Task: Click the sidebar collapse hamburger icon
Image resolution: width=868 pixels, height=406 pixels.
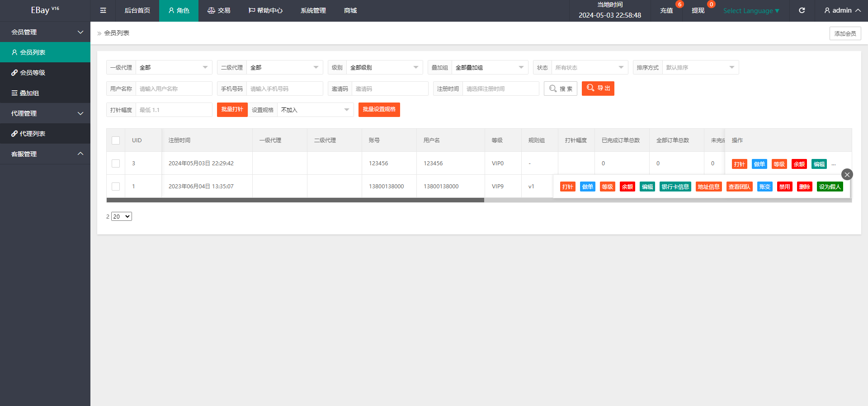Action: point(103,10)
